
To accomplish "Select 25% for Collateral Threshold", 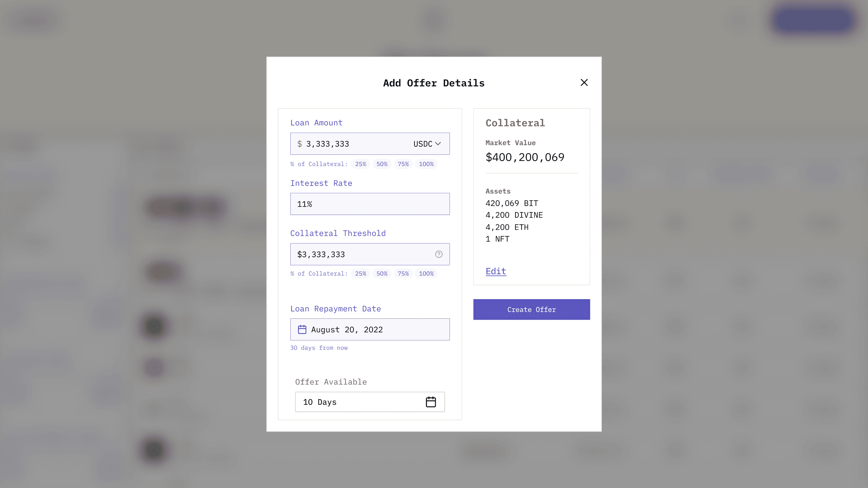I will point(360,274).
